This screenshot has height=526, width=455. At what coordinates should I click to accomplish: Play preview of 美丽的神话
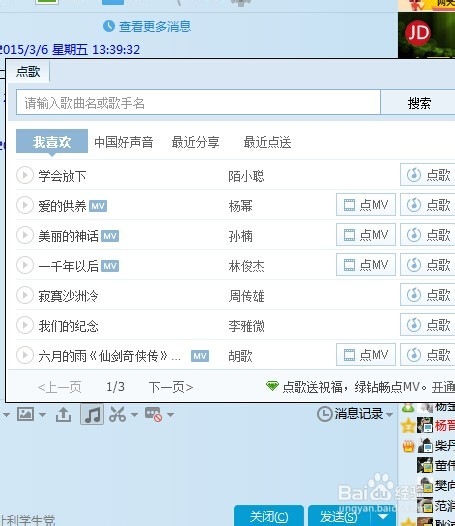tap(25, 235)
